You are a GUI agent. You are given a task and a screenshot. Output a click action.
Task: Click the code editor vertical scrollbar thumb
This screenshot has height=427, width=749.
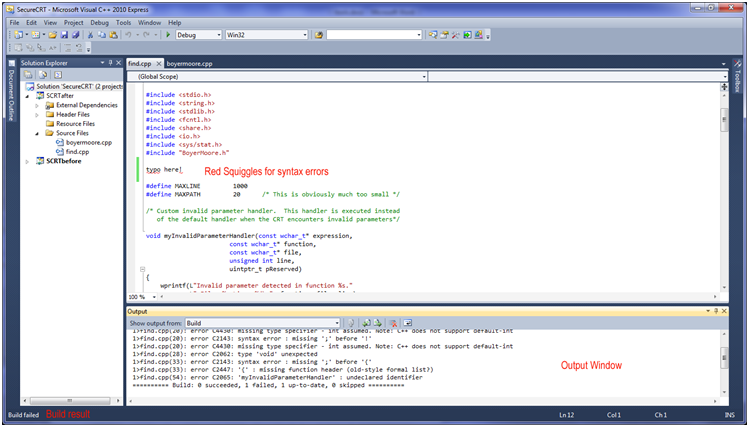pos(724,119)
